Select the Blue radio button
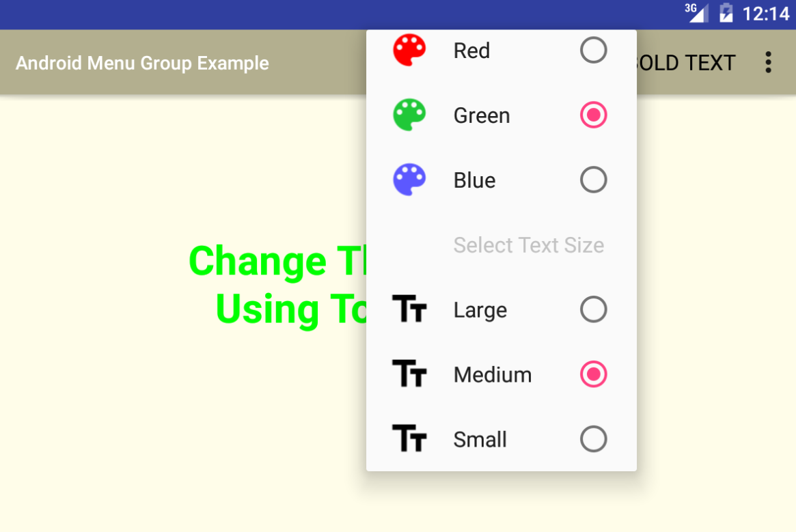The width and height of the screenshot is (796, 532). [594, 180]
